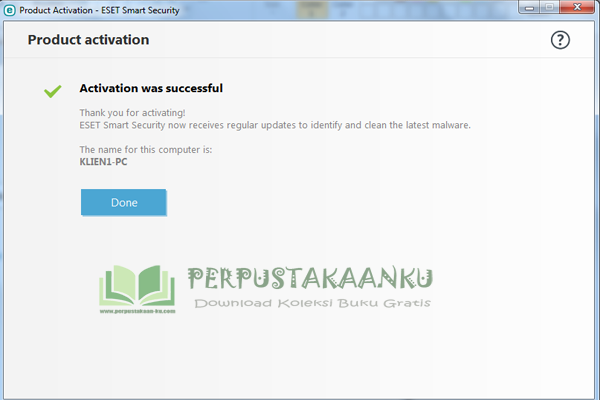Click the green success checkmark icon
600x400 pixels.
pos(52,91)
